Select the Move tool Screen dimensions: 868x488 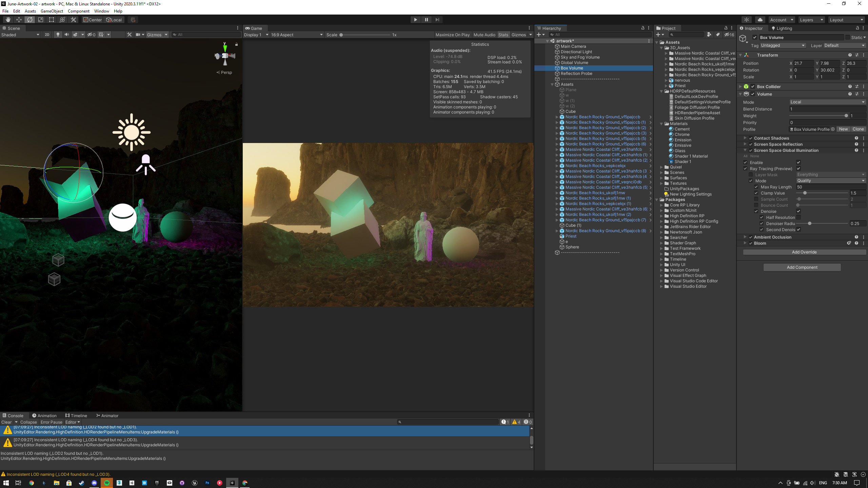coord(19,19)
